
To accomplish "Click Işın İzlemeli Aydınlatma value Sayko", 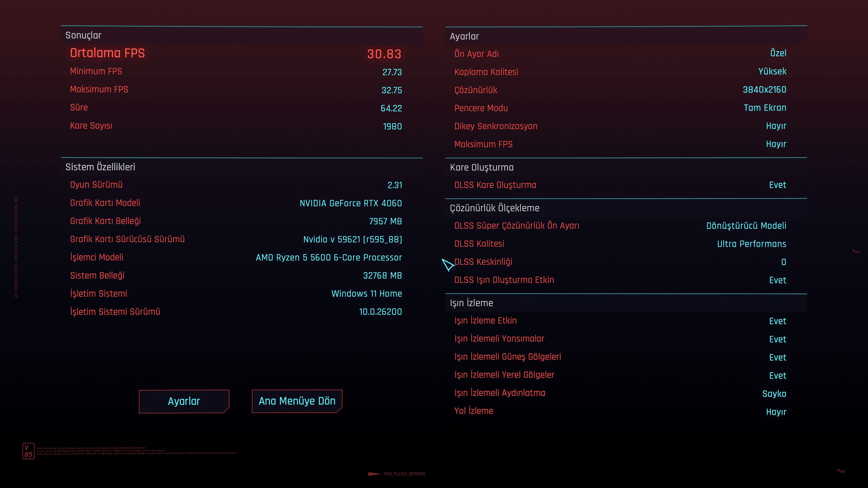I will [x=774, y=394].
